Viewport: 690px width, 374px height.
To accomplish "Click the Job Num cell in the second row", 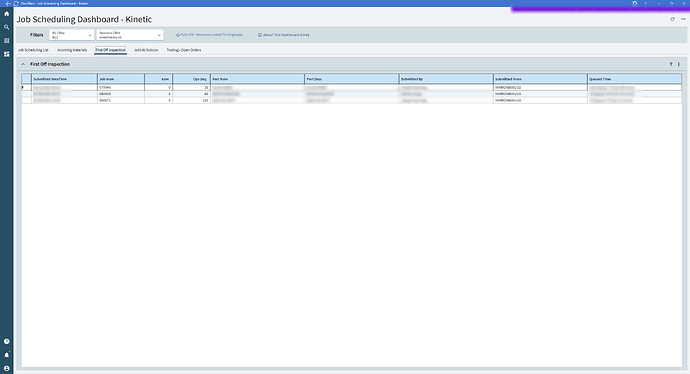I will coord(121,94).
